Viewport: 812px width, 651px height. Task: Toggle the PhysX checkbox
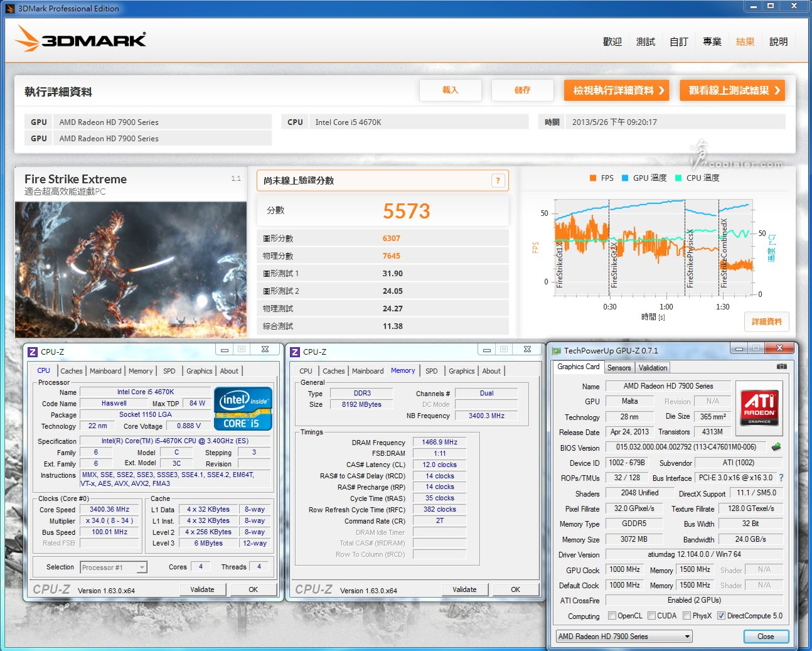[686, 616]
